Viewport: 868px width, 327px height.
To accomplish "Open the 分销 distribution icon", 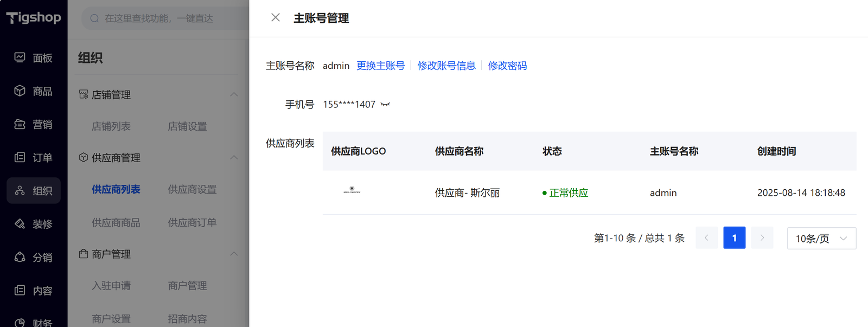I will pyautogui.click(x=20, y=257).
